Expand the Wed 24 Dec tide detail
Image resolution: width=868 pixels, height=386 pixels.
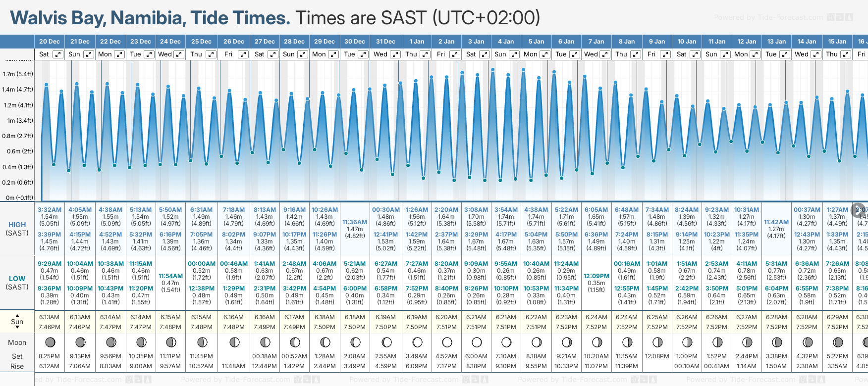(x=179, y=54)
